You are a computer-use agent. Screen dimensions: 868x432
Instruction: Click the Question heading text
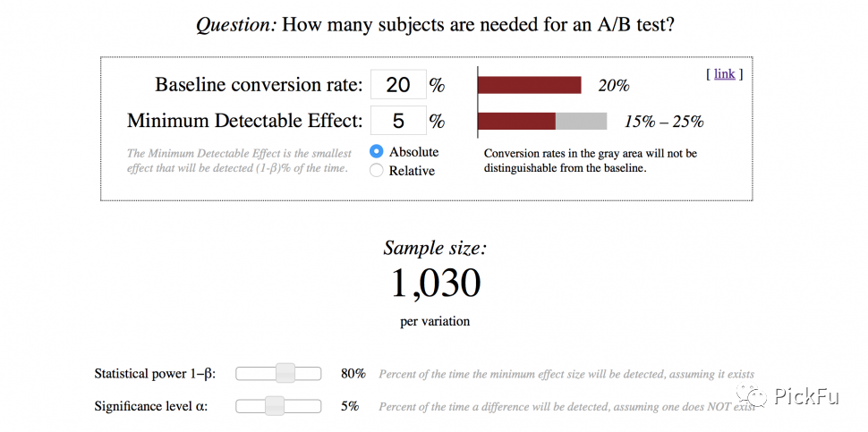(x=435, y=24)
